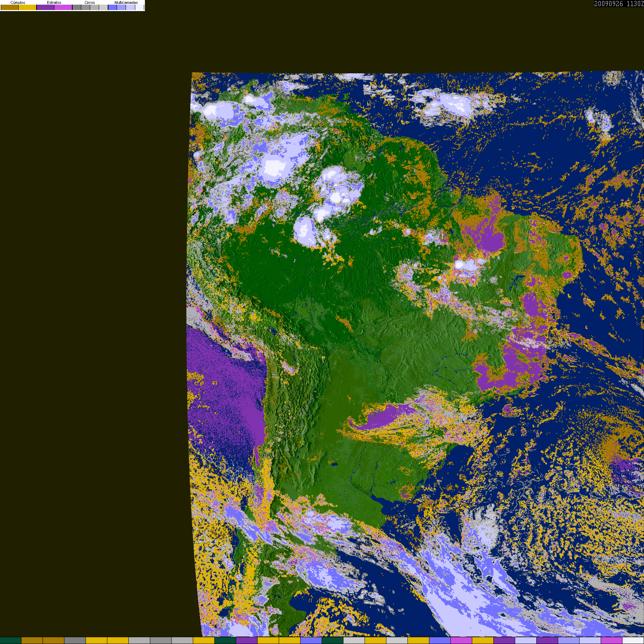Click the "Cirros" legend label
The image size is (644, 644).
tap(90, 3)
